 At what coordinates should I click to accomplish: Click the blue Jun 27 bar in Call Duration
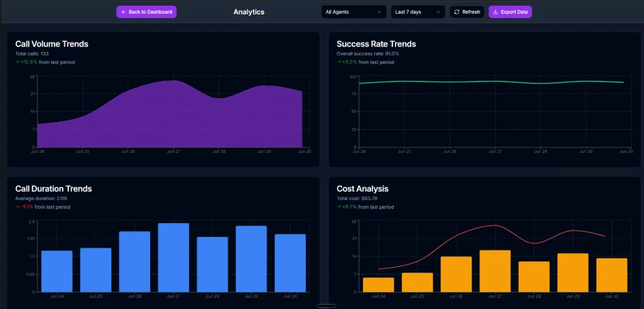click(x=173, y=258)
